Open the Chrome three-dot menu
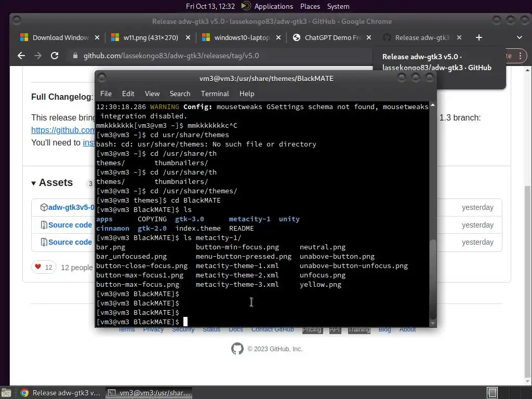This screenshot has width=532, height=399. (520, 56)
